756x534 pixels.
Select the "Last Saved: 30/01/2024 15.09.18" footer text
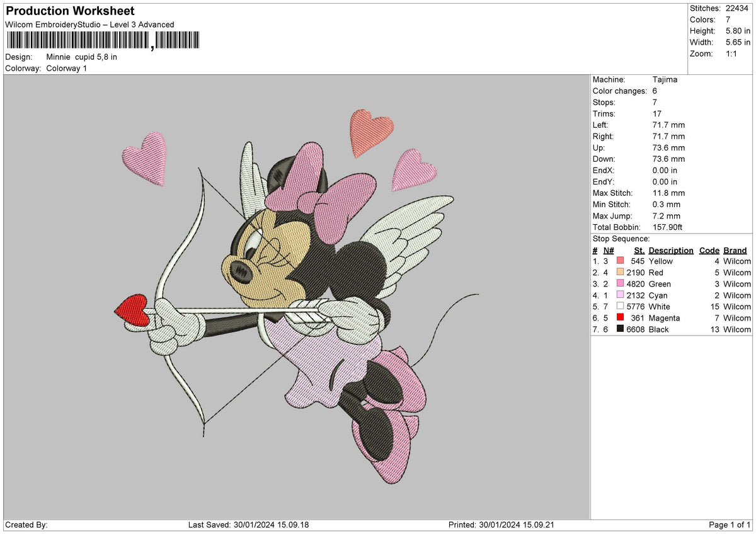point(248,525)
